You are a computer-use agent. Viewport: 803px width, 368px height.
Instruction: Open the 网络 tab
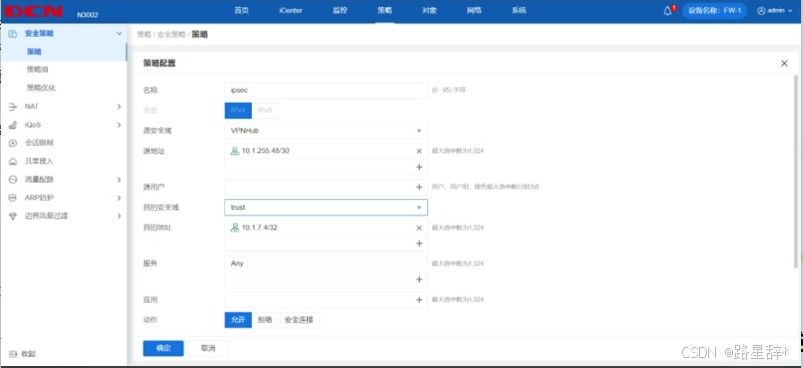click(x=474, y=11)
